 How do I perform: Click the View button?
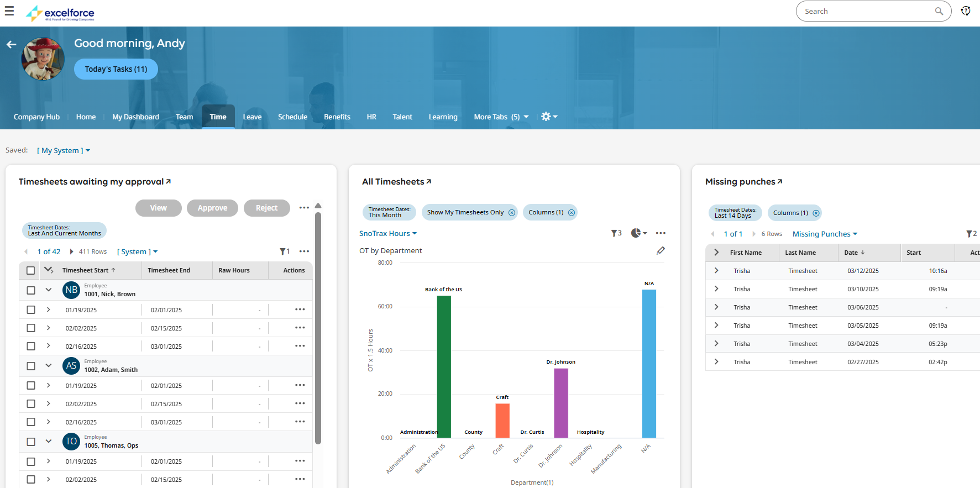pos(159,208)
